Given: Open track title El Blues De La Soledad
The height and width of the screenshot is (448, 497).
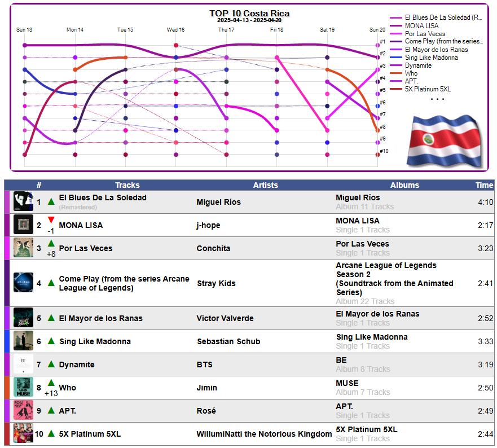Looking at the screenshot, I should coord(103,197).
